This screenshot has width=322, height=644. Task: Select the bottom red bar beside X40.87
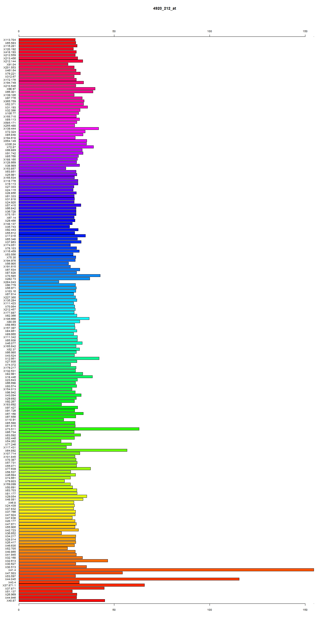[x=62, y=600]
